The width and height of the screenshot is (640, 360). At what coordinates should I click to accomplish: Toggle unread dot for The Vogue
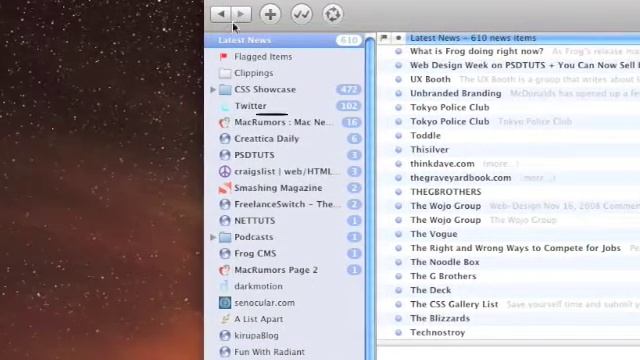[399, 234]
